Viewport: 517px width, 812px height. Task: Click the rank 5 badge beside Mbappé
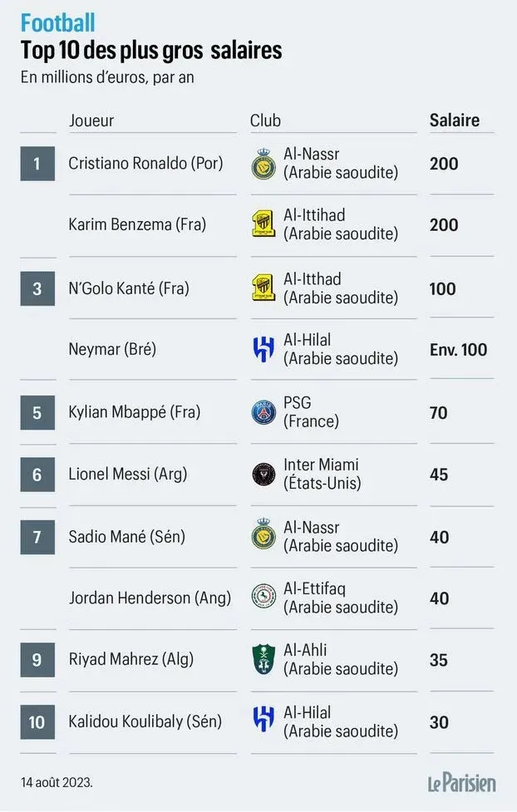[x=37, y=412]
